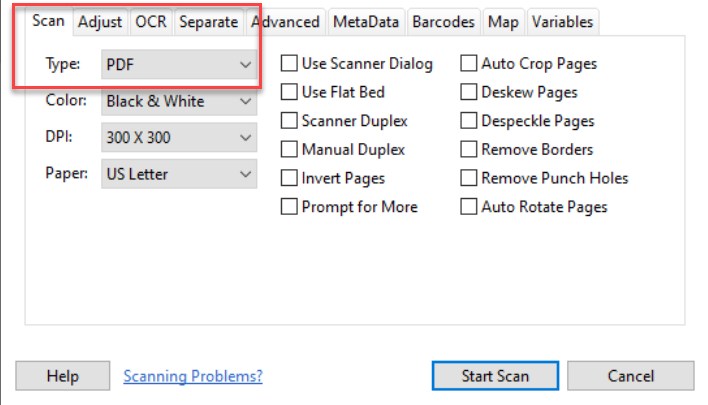
Task: Toggle Remove Punch Holes checkbox
Action: click(469, 179)
